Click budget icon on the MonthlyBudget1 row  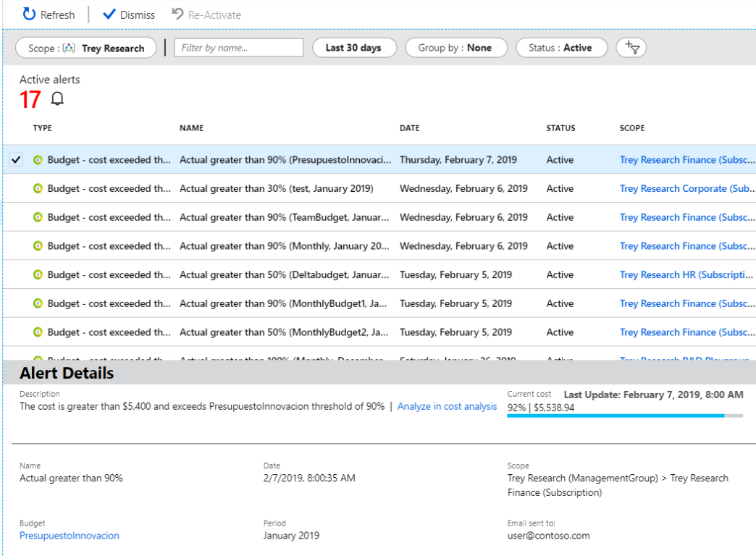tap(38, 304)
